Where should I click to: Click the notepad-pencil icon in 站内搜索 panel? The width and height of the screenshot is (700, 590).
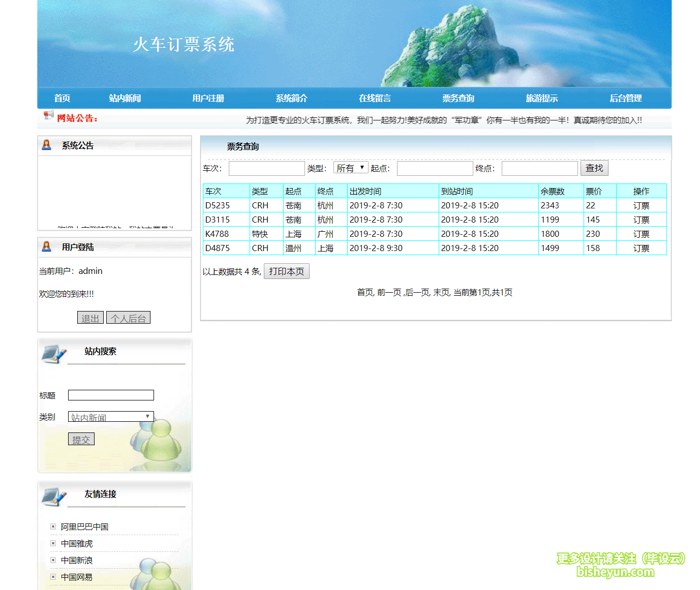53,352
